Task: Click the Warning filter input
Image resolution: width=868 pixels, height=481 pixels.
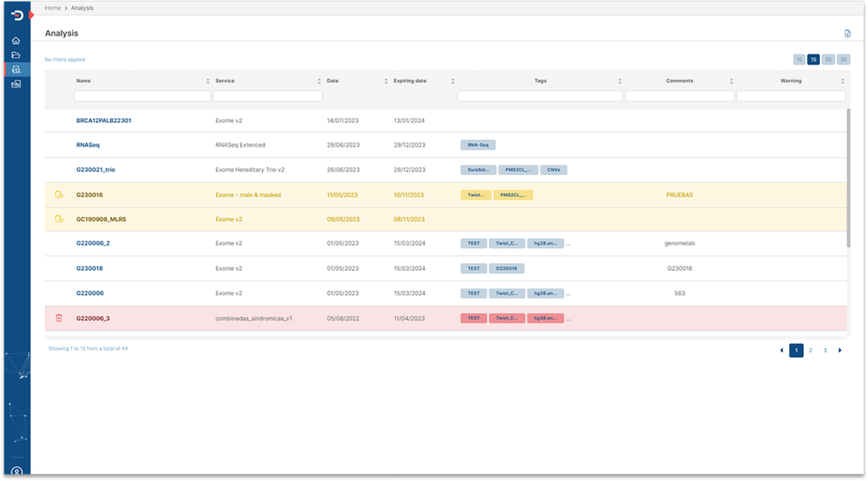Action: point(791,96)
